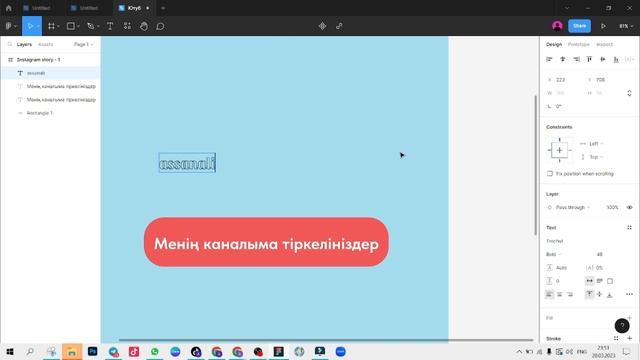Switch to the Assets tab
This screenshot has width=640, height=360.
(45, 44)
